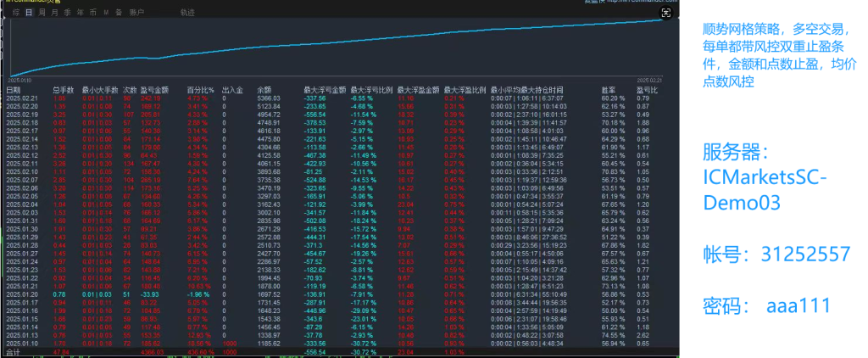868x358 pixels.
Task: Open the 备 tab
Action: coord(119,12)
